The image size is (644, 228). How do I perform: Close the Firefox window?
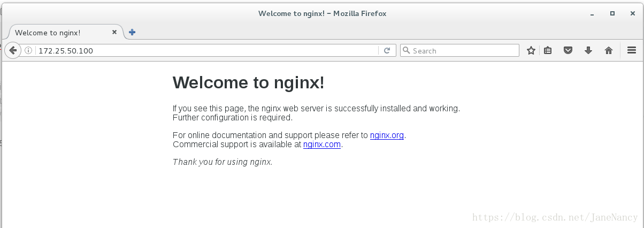tap(633, 13)
